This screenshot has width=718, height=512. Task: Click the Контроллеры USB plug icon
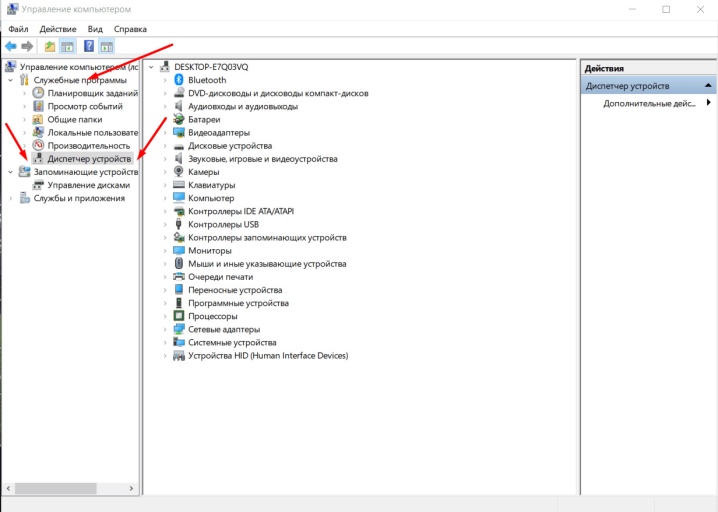[179, 224]
